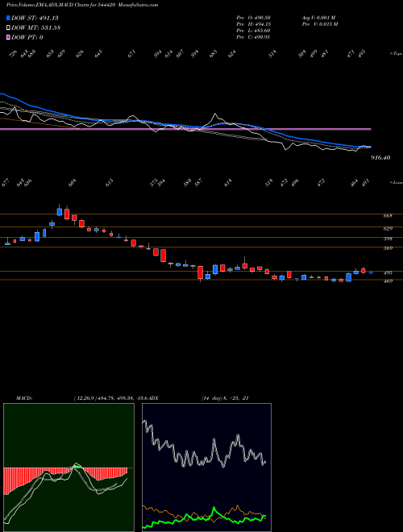
Task: Click the 469 price level label
Action: 388,281
